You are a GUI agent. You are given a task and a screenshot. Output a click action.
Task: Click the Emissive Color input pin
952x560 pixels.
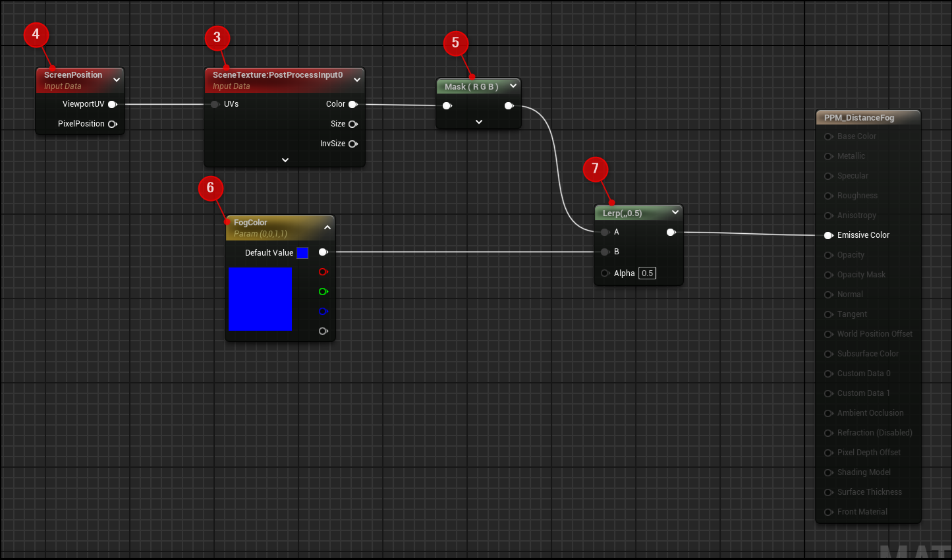point(828,235)
